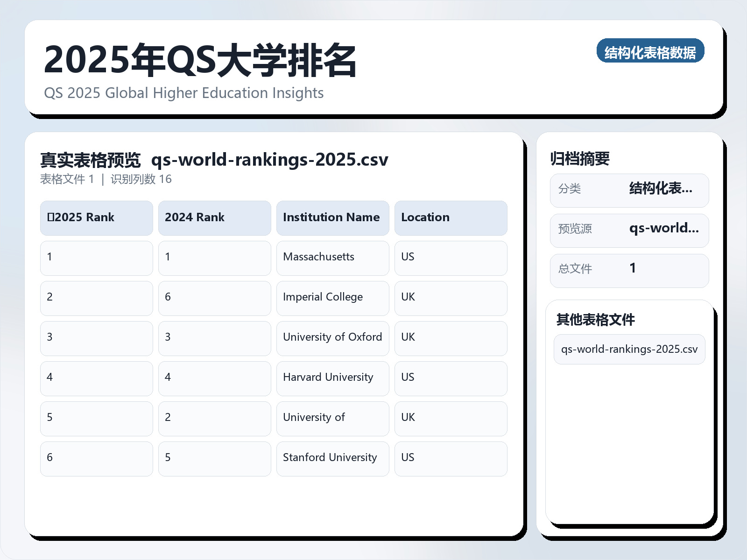Select the Stanford University cell
This screenshot has height=560, width=747.
pyautogui.click(x=332, y=458)
